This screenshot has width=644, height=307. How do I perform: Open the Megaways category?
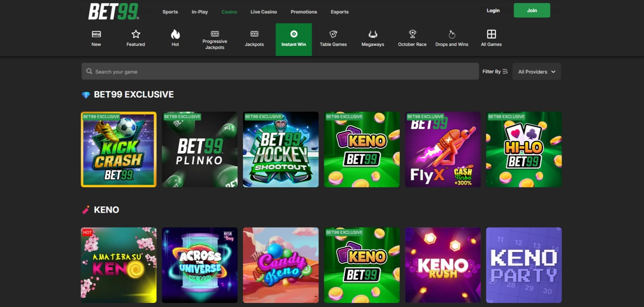click(373, 40)
